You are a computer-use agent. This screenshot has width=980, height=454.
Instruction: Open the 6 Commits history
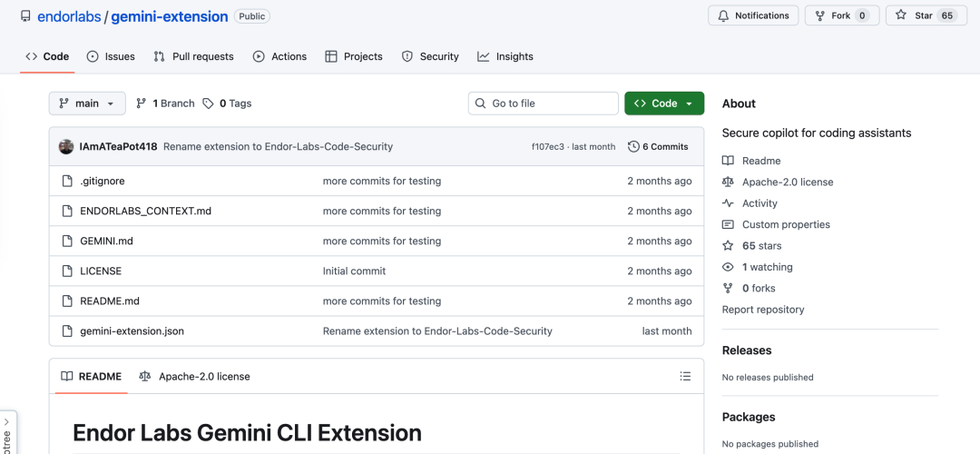(658, 146)
